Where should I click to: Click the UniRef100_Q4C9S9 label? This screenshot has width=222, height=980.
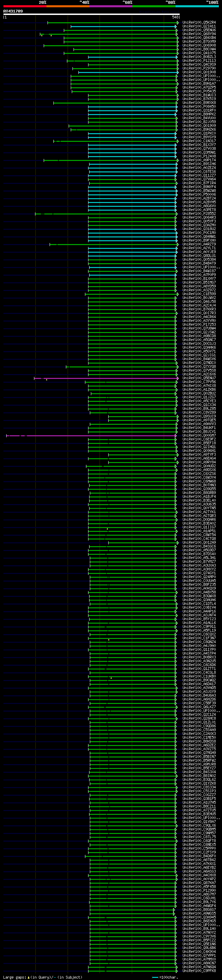coord(199,64)
